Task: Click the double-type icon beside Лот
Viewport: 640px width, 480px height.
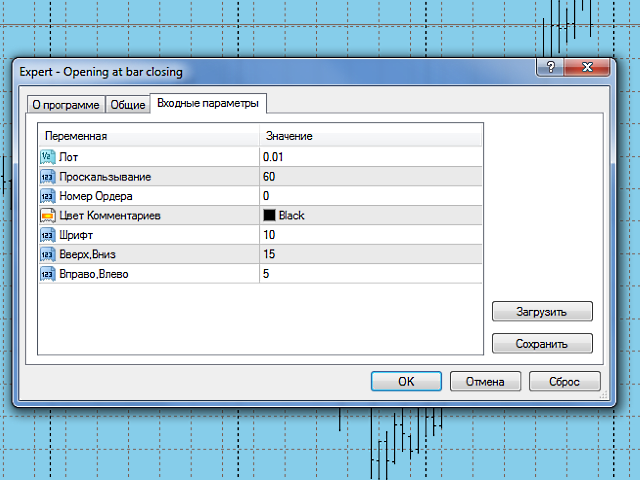Action: [48, 157]
